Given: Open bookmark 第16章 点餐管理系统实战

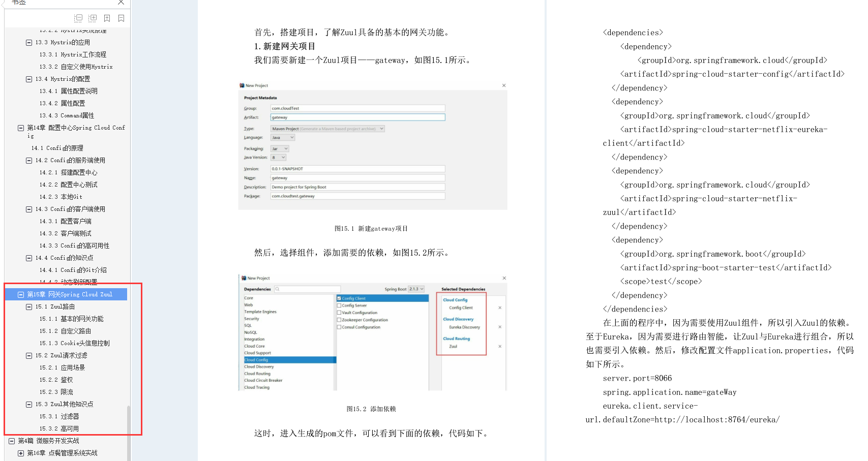Looking at the screenshot, I should pyautogui.click(x=62, y=453).
